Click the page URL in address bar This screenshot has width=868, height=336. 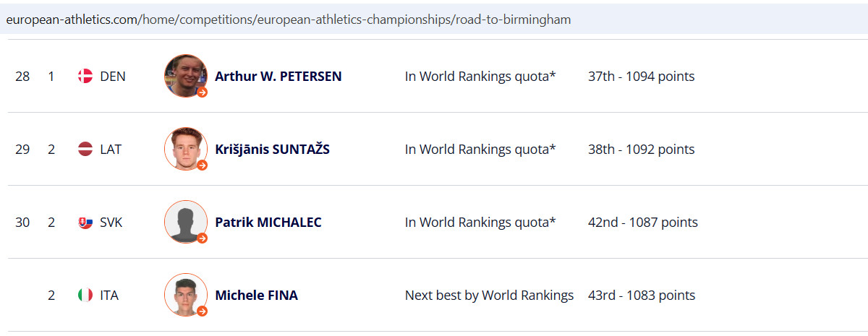click(x=289, y=20)
